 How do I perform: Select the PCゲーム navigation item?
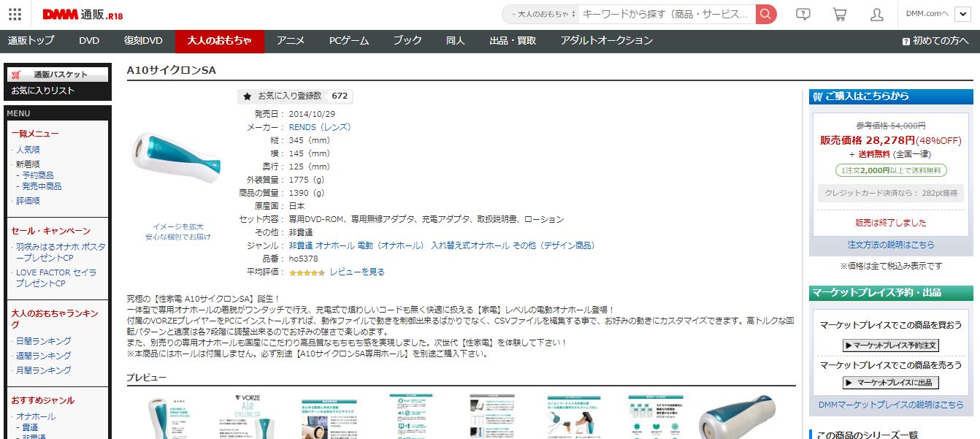tap(349, 41)
